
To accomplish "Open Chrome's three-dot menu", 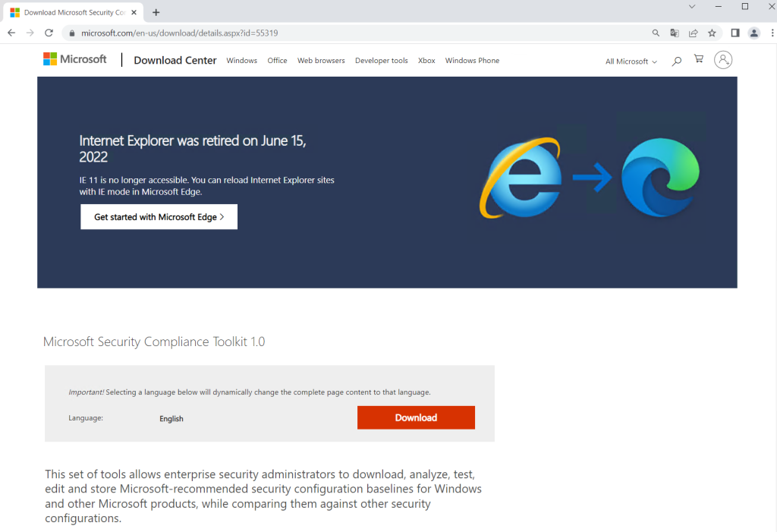I will (x=772, y=33).
